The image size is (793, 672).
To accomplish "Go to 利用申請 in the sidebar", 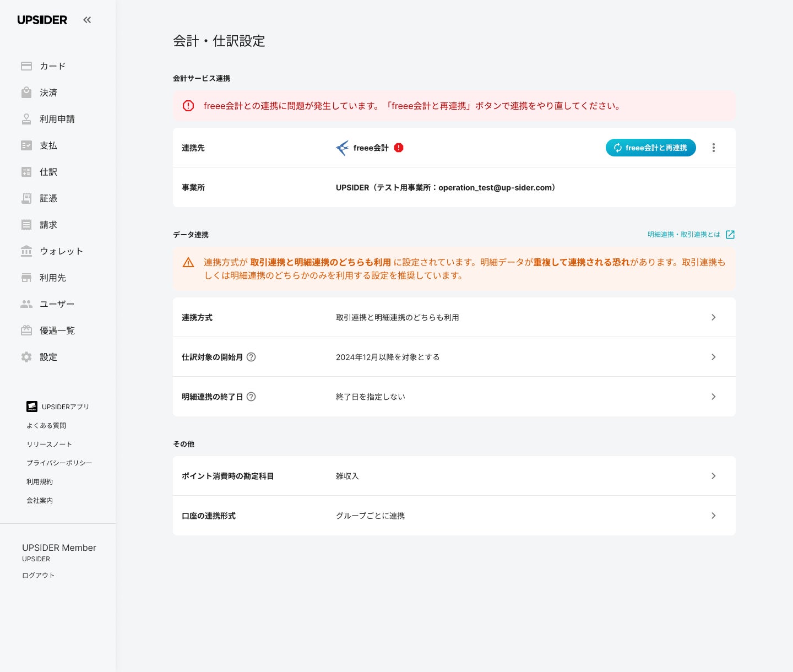I will (x=57, y=119).
